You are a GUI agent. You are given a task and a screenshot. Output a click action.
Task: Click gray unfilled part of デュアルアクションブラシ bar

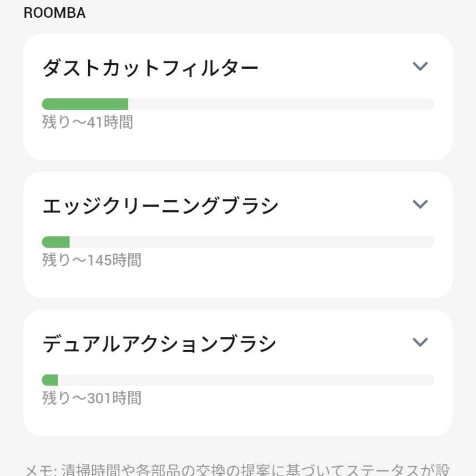click(x=246, y=380)
